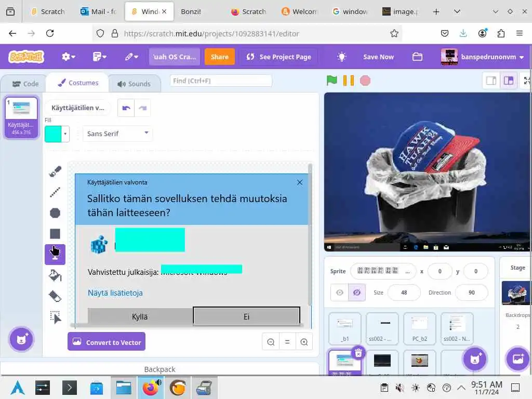Switch to large stage layout
Viewport: 532px width, 399px height.
509,81
